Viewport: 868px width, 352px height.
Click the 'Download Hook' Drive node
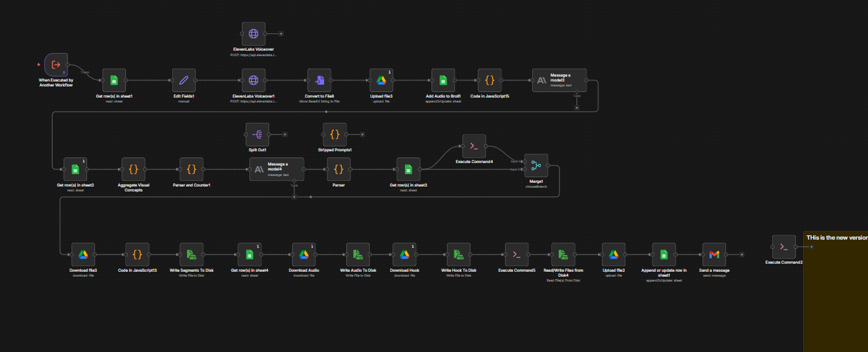click(404, 254)
